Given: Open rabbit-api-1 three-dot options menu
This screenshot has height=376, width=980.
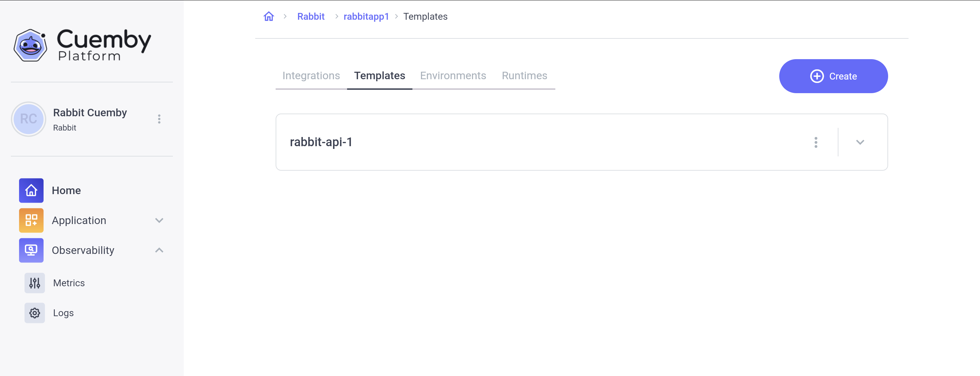Looking at the screenshot, I should pyautogui.click(x=816, y=142).
